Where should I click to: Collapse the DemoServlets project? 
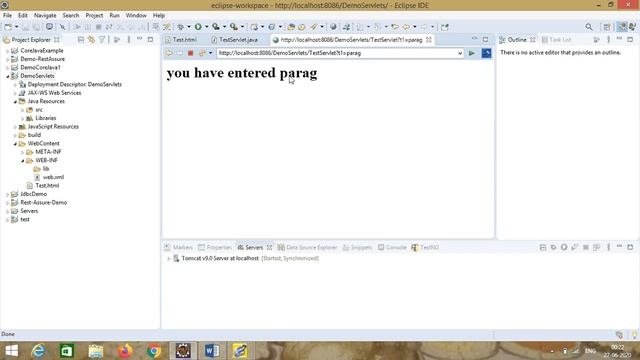[x=7, y=76]
